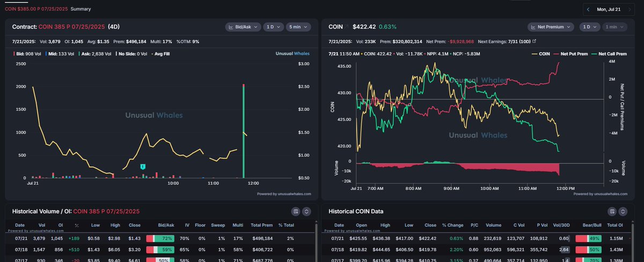
Task: Click Next Earnings 7/31 (10D) text
Action: [x=503, y=41]
